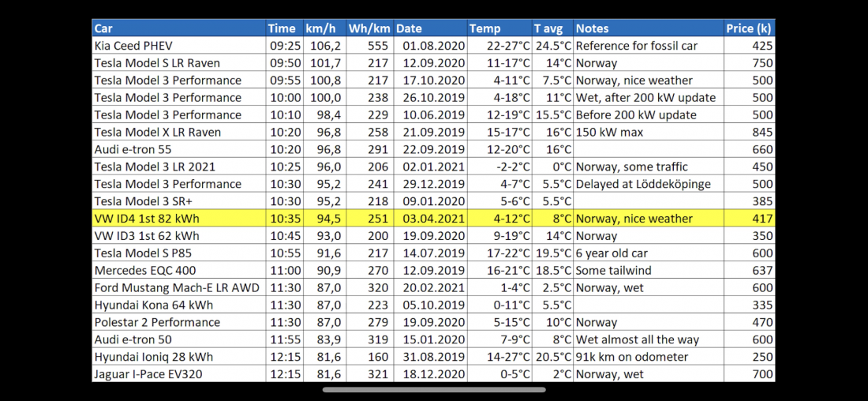Click the note 'Wet, after 200 kW update'
Screen dimensions: 868x401
click(x=646, y=98)
